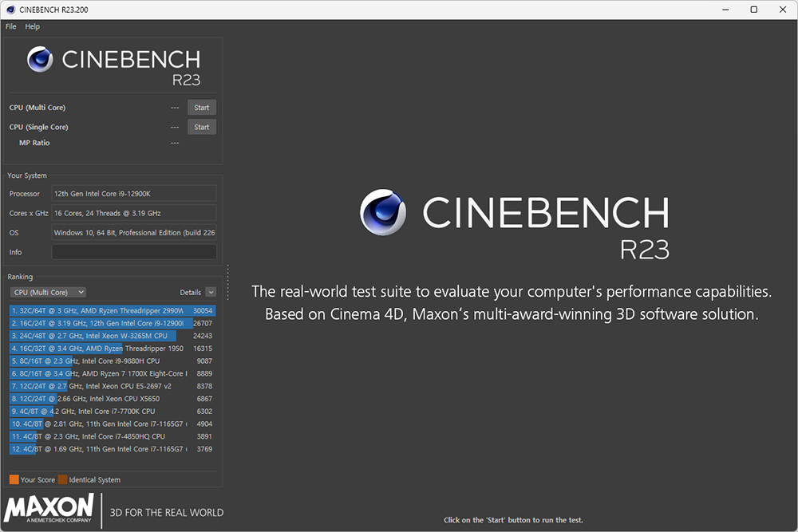
Task: Click the brown Identical System legend swatch
Action: click(x=62, y=479)
